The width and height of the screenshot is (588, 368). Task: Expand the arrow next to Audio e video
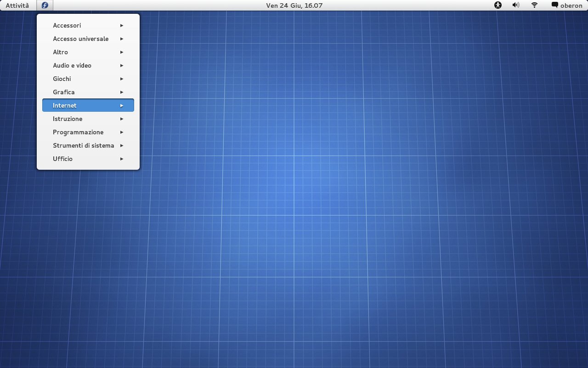(122, 65)
